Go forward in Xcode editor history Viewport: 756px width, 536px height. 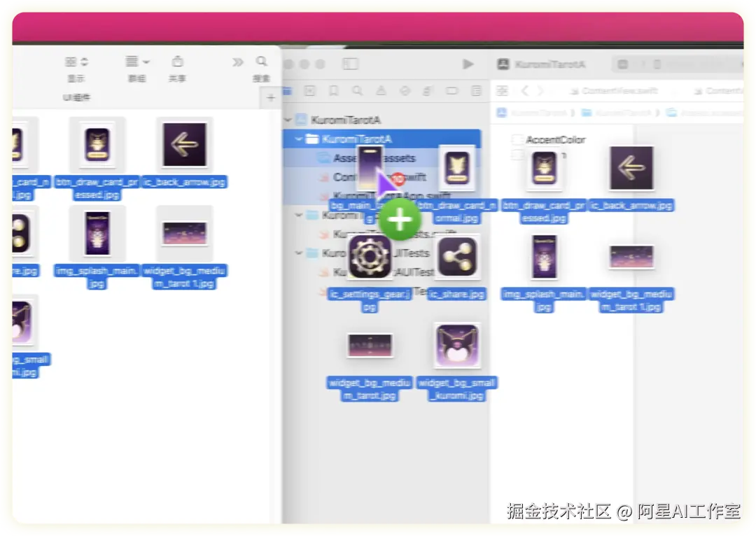(x=540, y=91)
